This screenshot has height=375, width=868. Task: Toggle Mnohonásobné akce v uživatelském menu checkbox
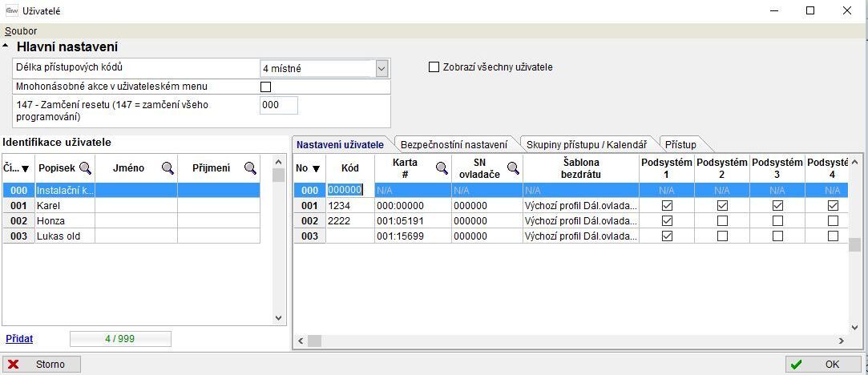(266, 87)
